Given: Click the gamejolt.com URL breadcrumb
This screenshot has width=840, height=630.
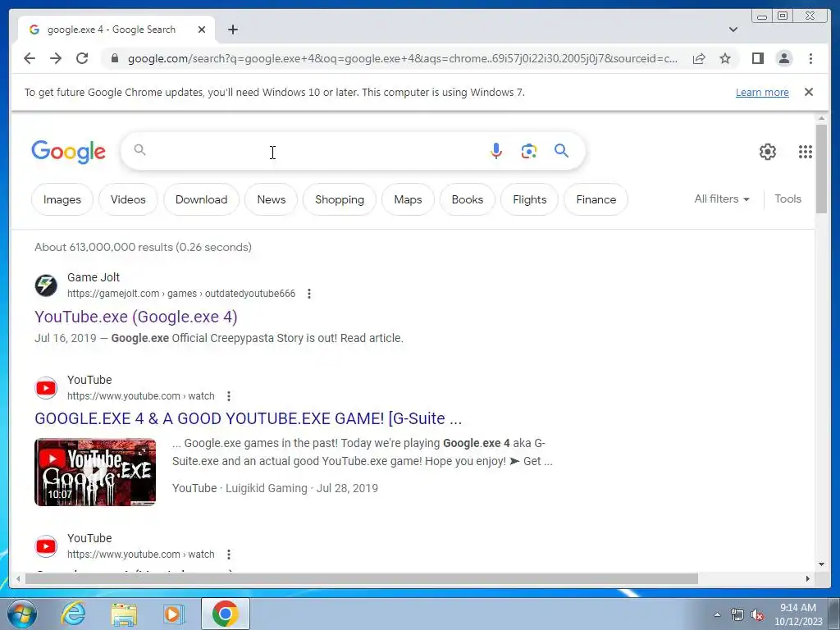Looking at the screenshot, I should (x=181, y=294).
